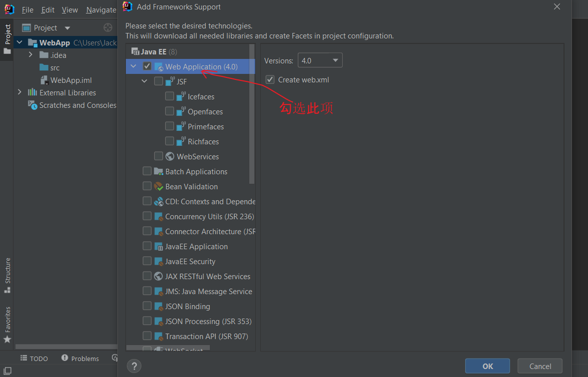This screenshot has width=588, height=377.
Task: Select the JMS: Java Message Service row
Action: tap(190, 291)
